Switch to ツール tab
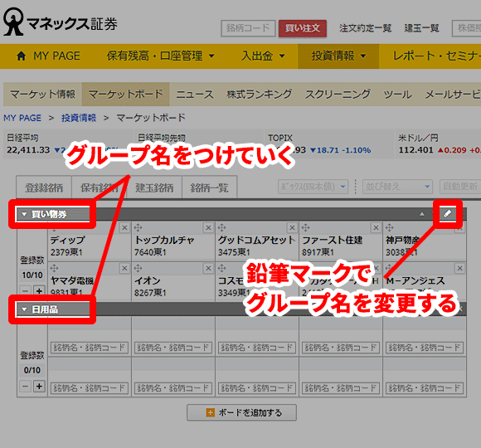481x448 pixels. (x=397, y=94)
